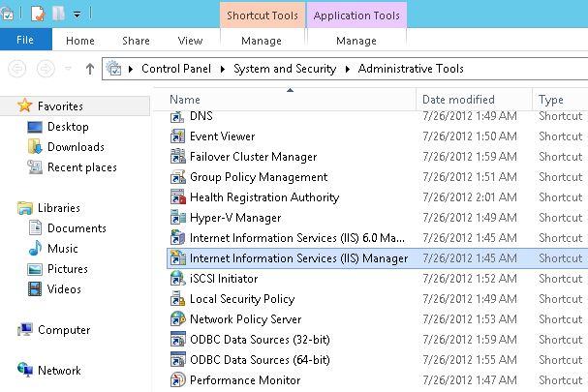Select the Performance Monitor icon
This screenshot has height=392, width=588.
[177, 379]
